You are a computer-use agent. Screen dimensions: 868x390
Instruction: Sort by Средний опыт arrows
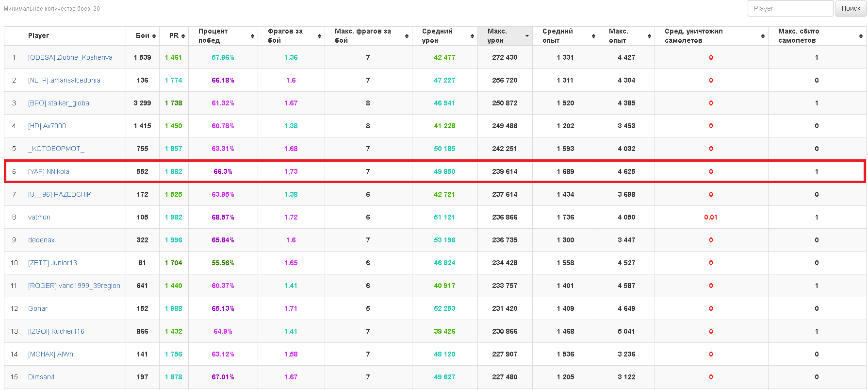tap(593, 36)
